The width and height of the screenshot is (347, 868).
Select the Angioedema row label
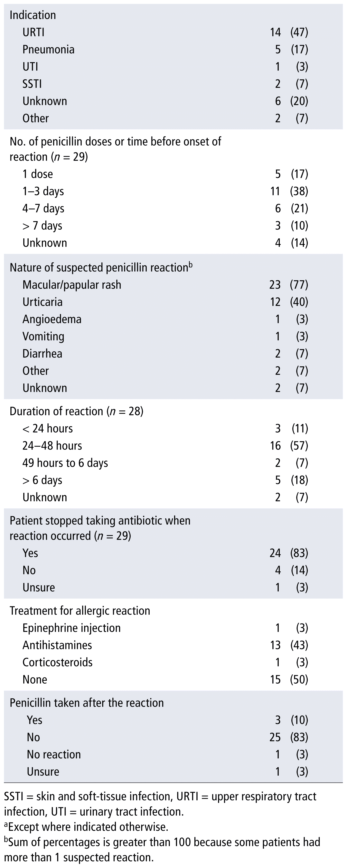pos(52,319)
